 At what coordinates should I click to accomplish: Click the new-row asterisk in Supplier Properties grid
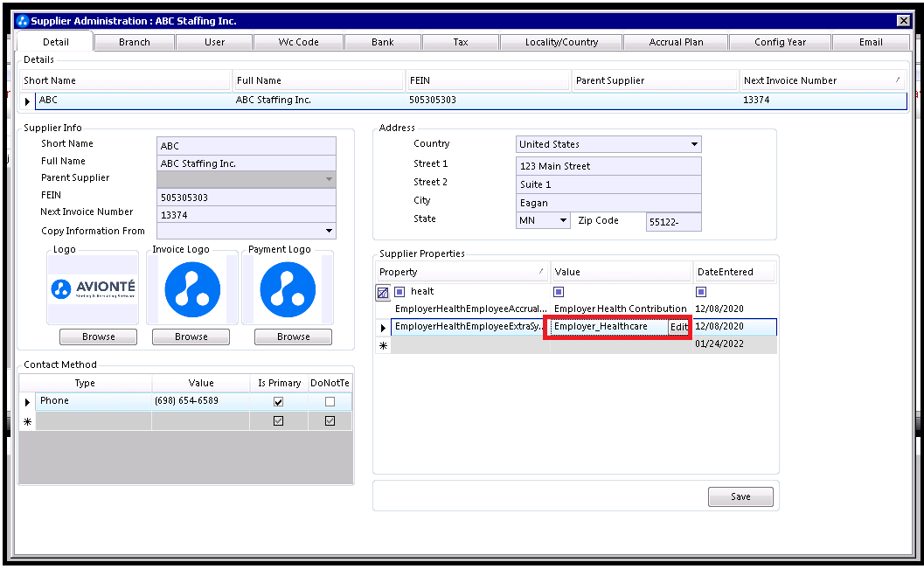point(383,345)
